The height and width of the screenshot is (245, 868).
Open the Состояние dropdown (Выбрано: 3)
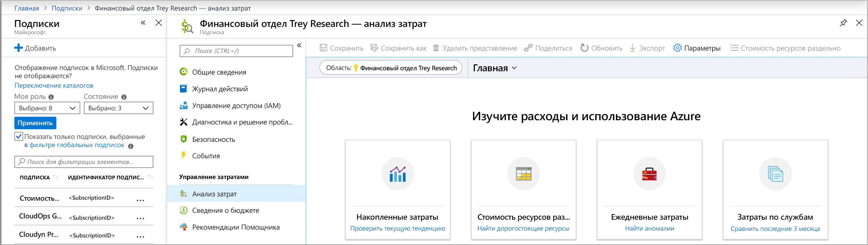point(118,108)
